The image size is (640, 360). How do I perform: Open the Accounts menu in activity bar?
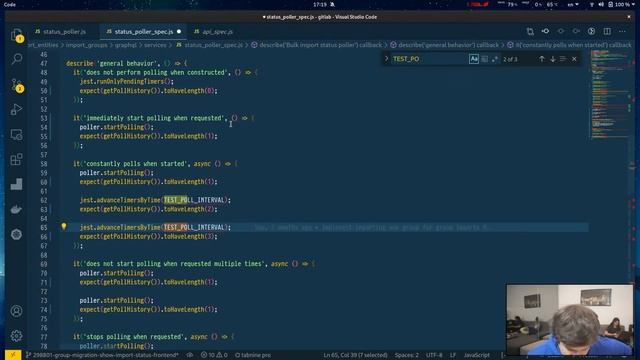[16, 311]
